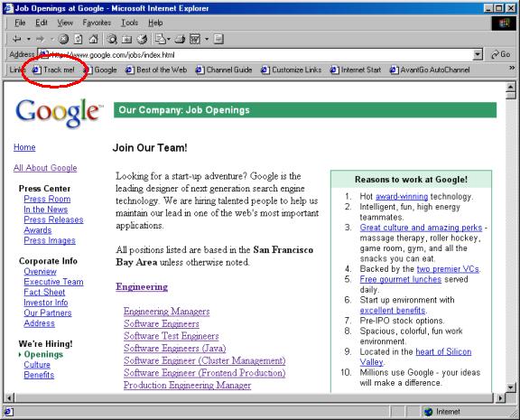The height and width of the screenshot is (420, 520).
Task: Click the horizontal scrollbar left arrow
Action: 9,397
